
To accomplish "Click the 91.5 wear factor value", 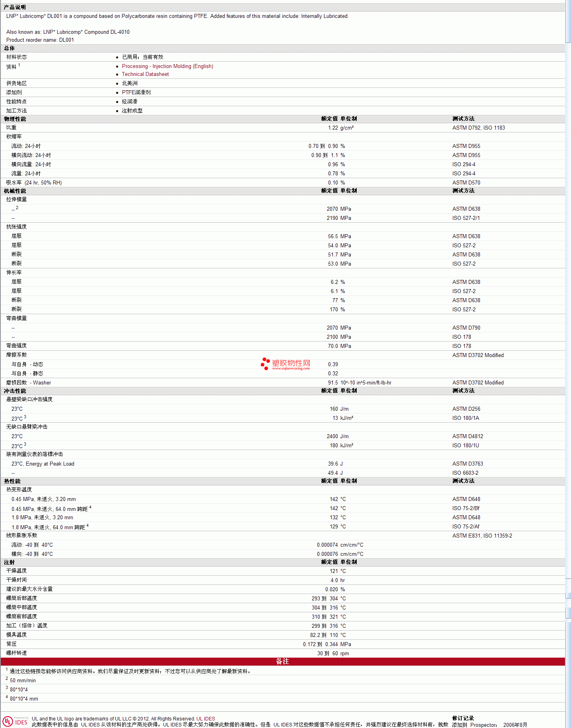I will pos(333,383).
